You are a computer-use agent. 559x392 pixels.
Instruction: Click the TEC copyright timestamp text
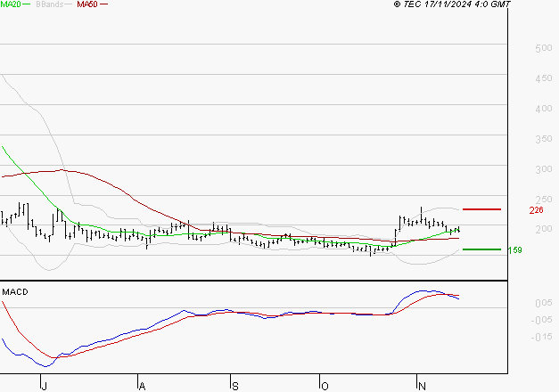click(x=452, y=5)
